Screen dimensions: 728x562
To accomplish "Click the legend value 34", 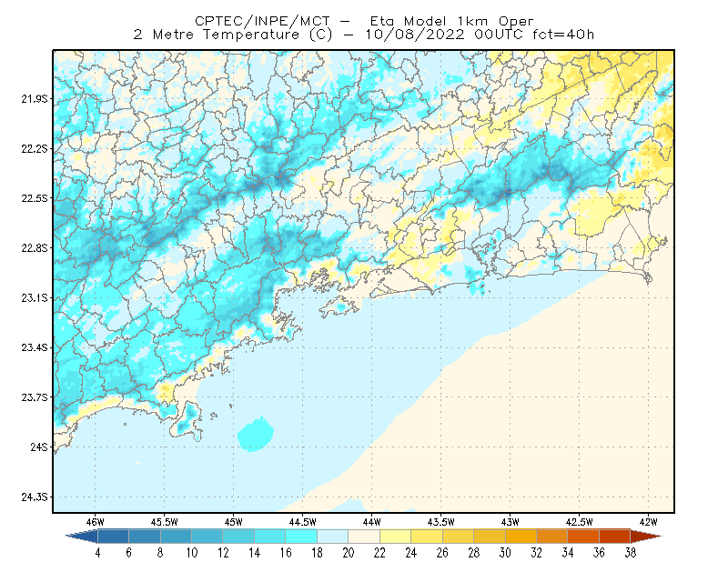I will point(568,553).
